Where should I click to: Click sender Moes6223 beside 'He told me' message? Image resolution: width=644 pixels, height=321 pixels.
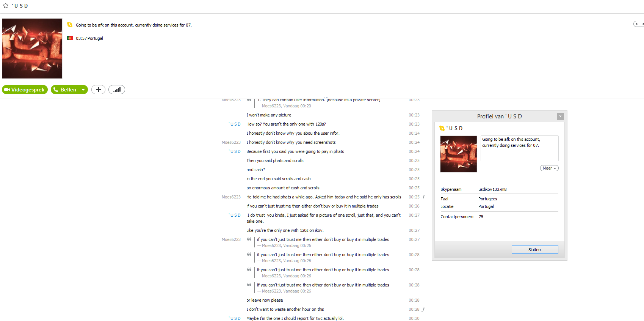point(231,197)
